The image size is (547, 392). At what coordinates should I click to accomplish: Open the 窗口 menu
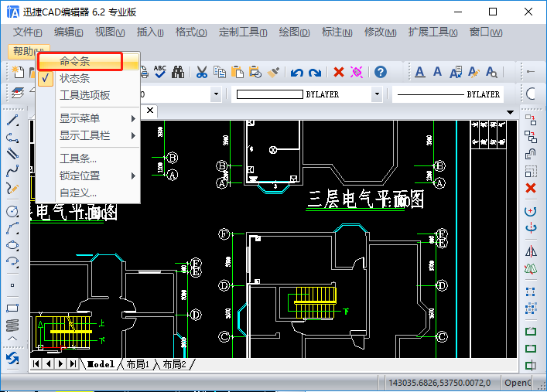point(486,32)
